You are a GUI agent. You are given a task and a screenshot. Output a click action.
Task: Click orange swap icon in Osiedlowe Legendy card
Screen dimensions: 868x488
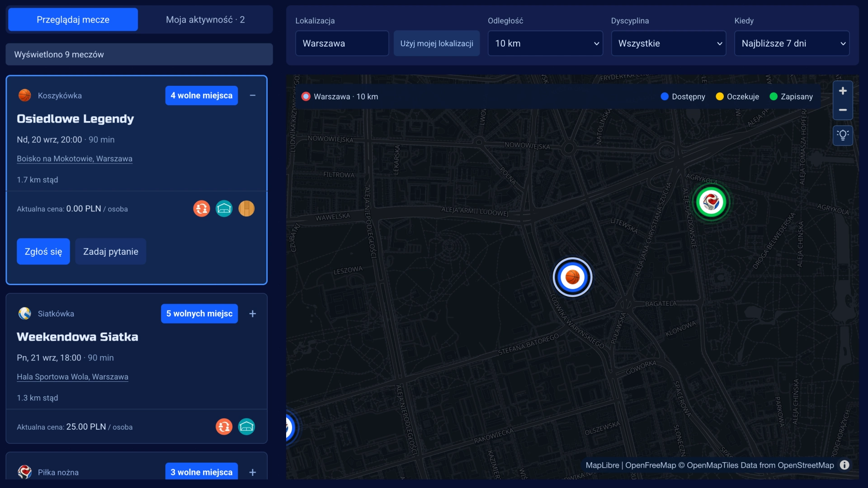(202, 209)
